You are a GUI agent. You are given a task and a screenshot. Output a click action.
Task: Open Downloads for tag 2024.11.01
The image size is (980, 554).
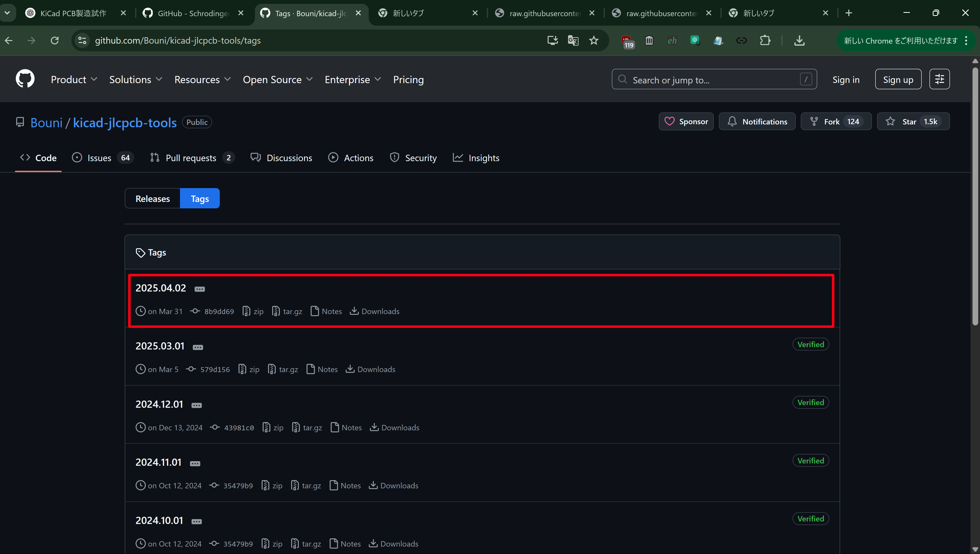394,485
